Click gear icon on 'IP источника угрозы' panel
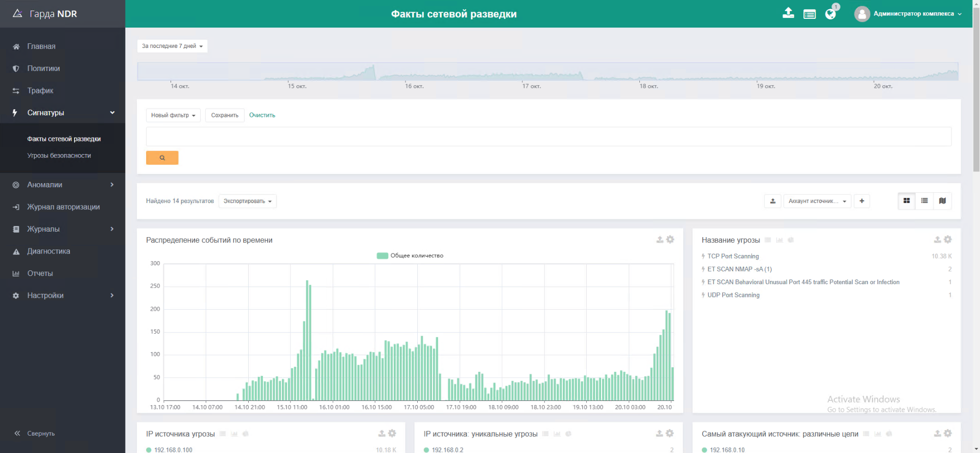This screenshot has width=980, height=453. tap(392, 433)
